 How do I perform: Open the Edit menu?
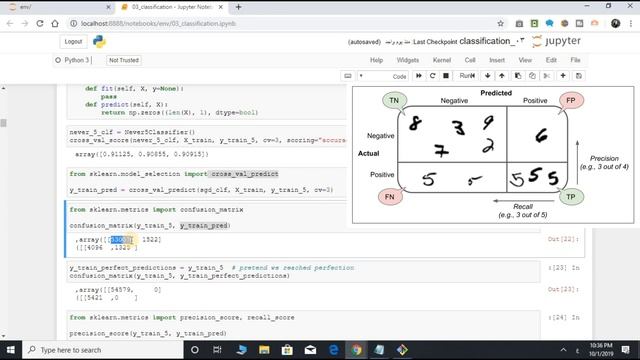551,60
